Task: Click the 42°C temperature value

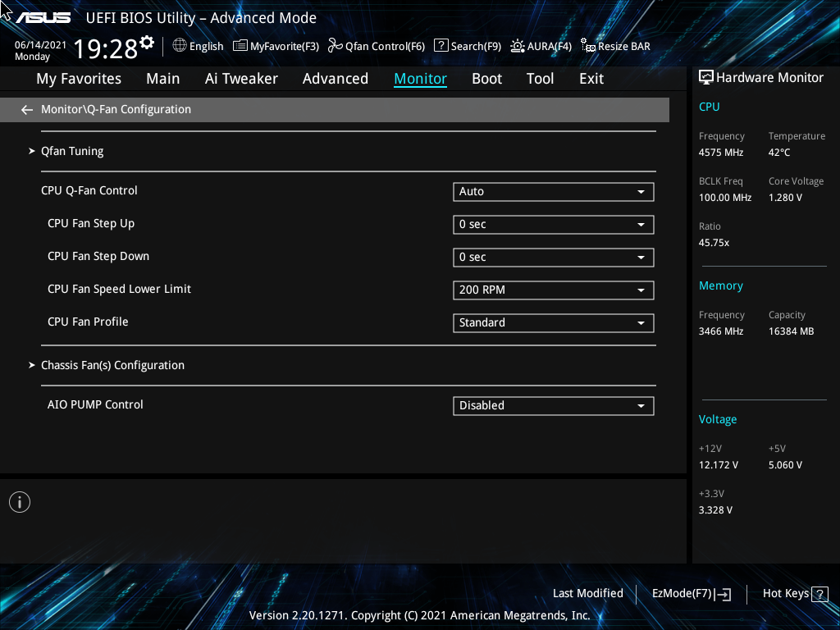Action: 779,153
